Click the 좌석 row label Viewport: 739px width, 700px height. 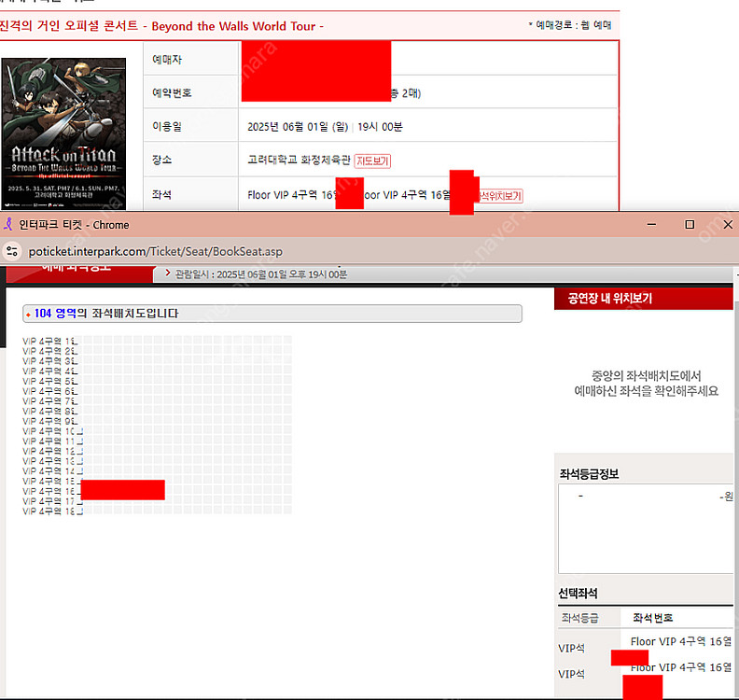coord(162,195)
